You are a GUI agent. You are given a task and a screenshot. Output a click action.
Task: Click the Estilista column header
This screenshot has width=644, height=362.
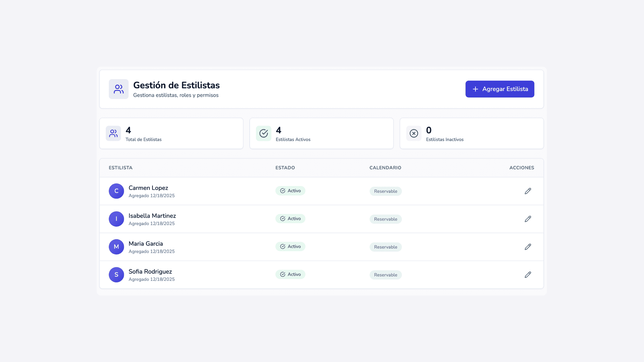tap(120, 168)
